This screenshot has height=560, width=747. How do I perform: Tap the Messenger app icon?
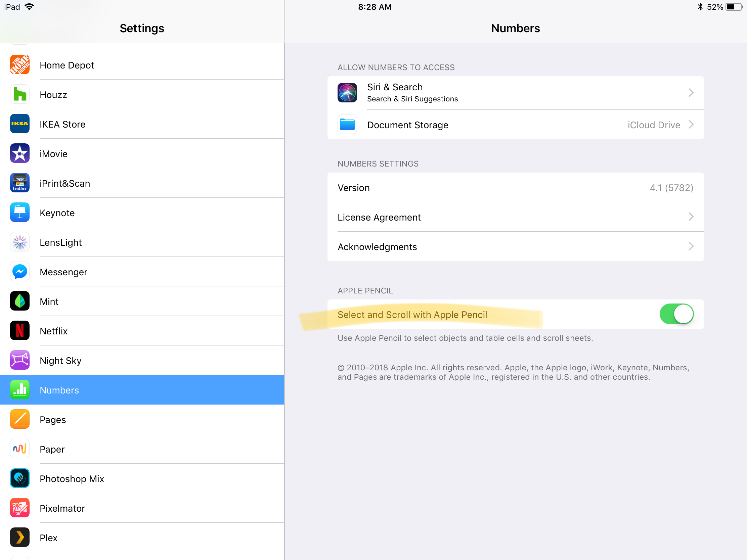click(x=19, y=271)
